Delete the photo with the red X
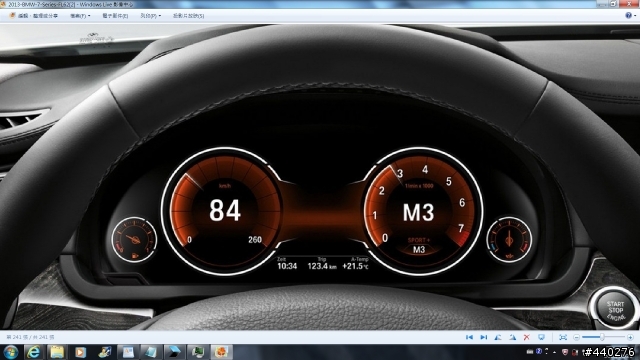This screenshot has height=360, width=640. pyautogui.click(x=527, y=337)
